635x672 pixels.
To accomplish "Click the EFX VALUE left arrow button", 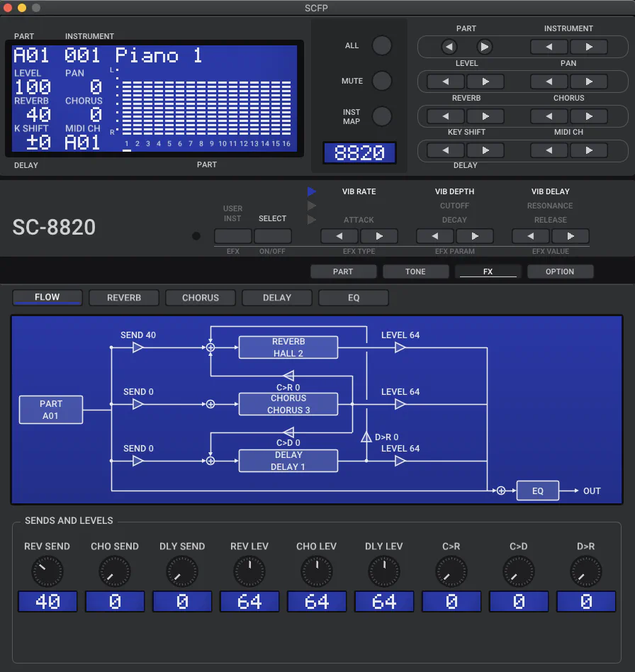I will click(x=530, y=236).
